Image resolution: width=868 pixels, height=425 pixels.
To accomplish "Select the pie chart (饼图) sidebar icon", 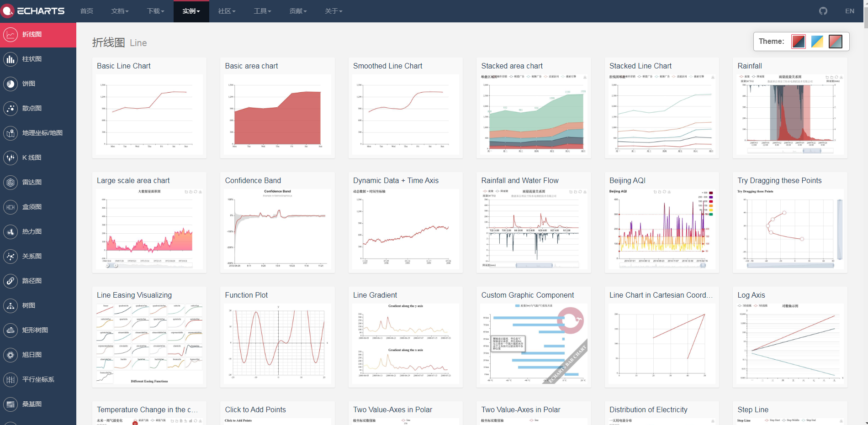I will (11, 84).
